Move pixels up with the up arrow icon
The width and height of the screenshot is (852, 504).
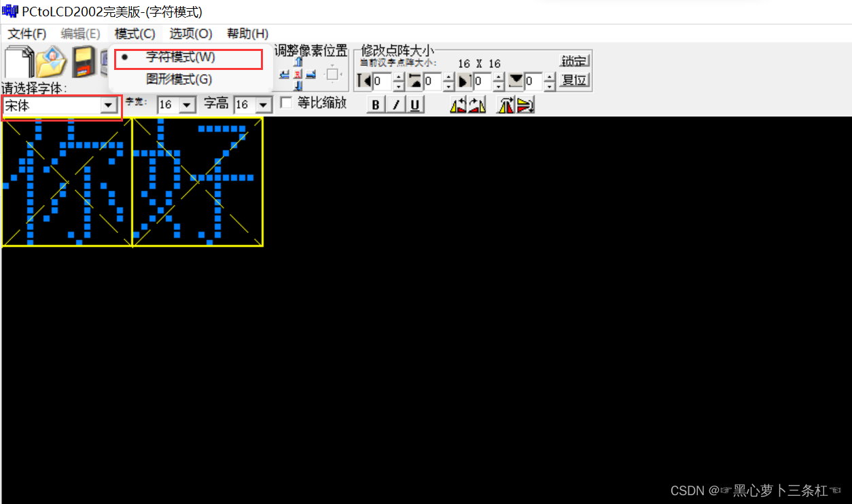pos(298,62)
